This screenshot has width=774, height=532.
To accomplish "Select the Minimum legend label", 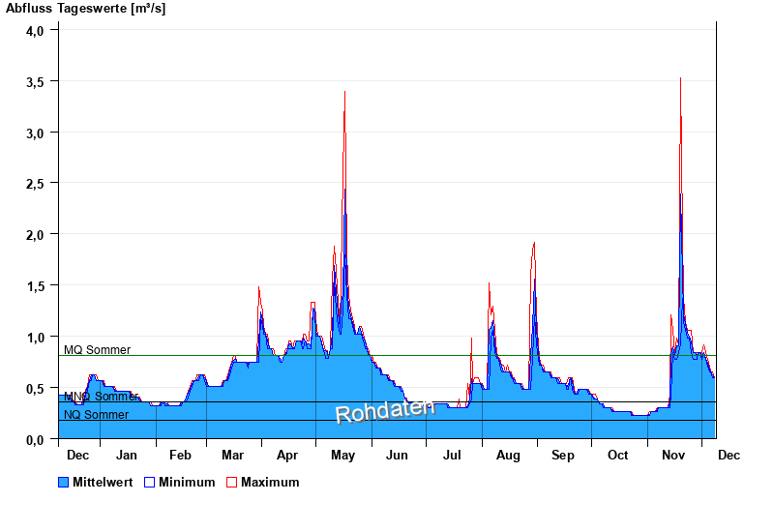I will point(187,482).
